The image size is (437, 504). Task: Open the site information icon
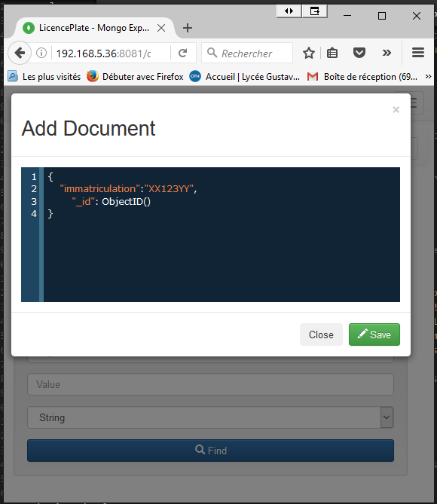pos(41,53)
